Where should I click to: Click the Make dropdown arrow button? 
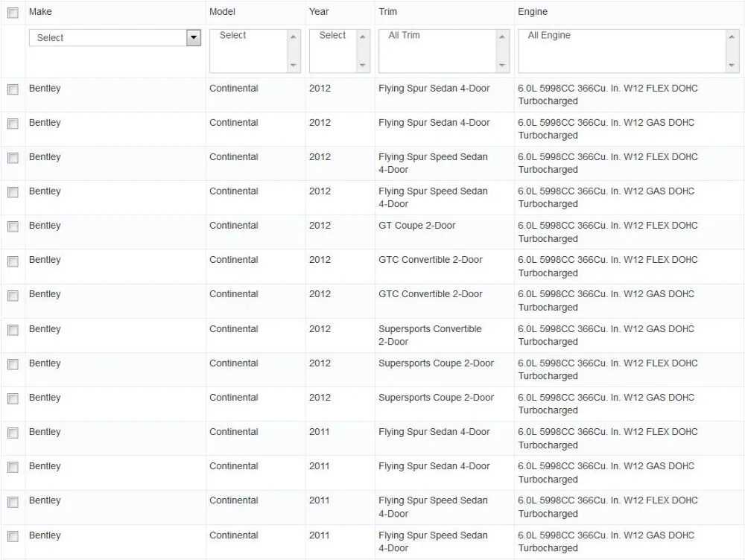coord(194,37)
